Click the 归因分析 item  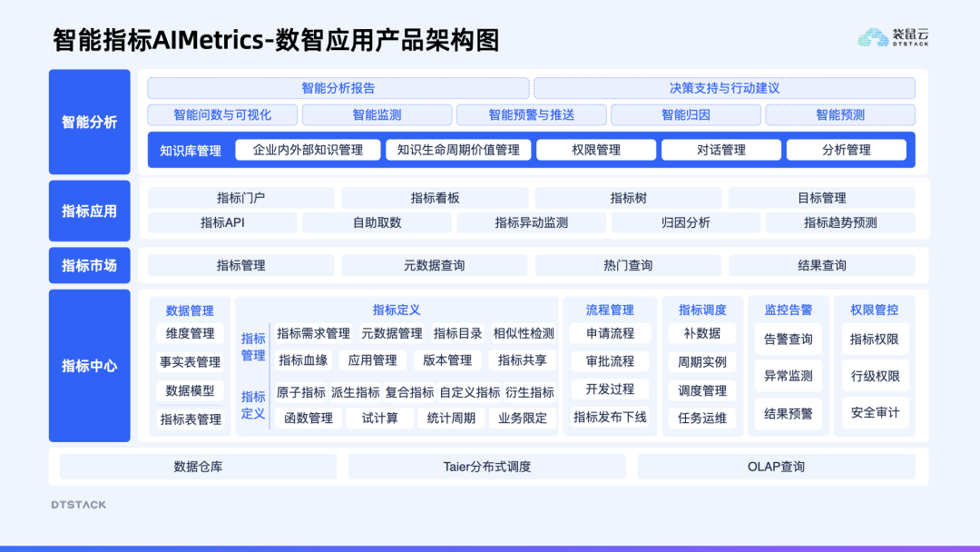686,222
